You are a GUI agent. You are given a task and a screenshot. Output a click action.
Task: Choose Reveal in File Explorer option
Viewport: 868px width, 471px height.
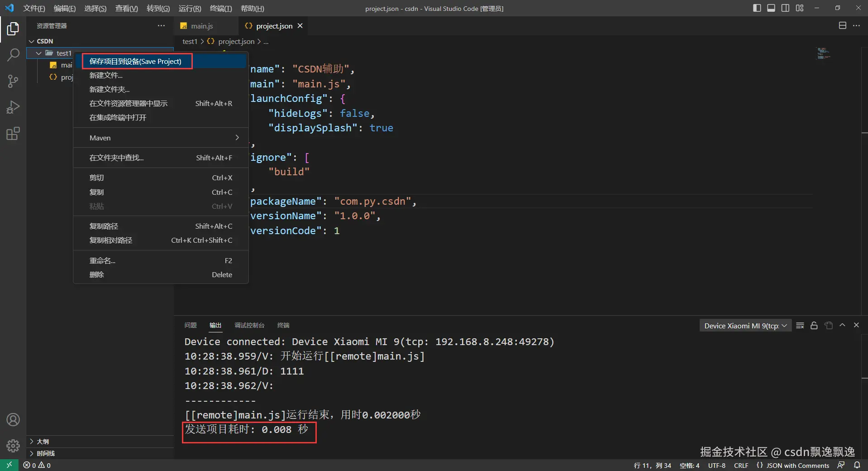[x=161, y=103]
